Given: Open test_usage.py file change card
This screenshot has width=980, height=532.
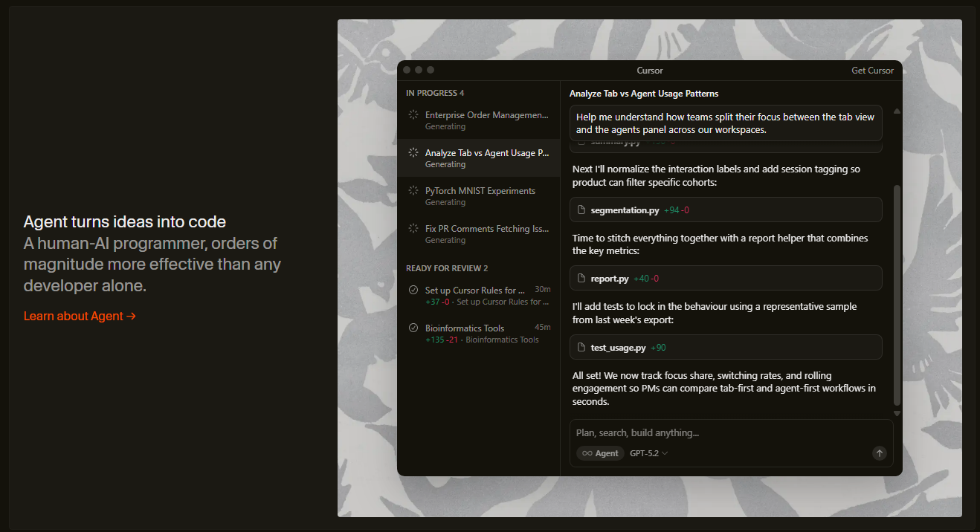Looking at the screenshot, I should point(726,347).
